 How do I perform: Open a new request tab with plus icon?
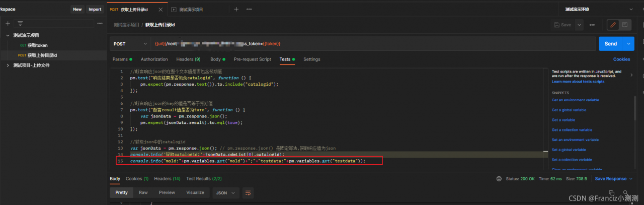click(x=236, y=9)
